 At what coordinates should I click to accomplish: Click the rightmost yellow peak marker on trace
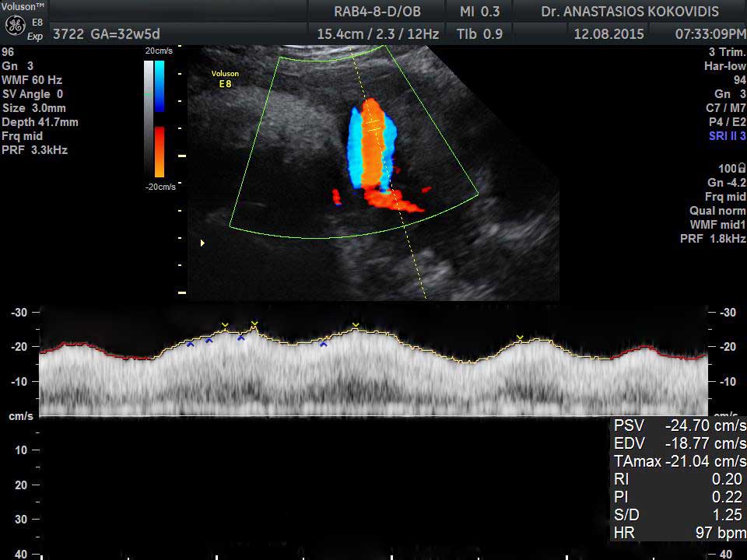coord(520,338)
